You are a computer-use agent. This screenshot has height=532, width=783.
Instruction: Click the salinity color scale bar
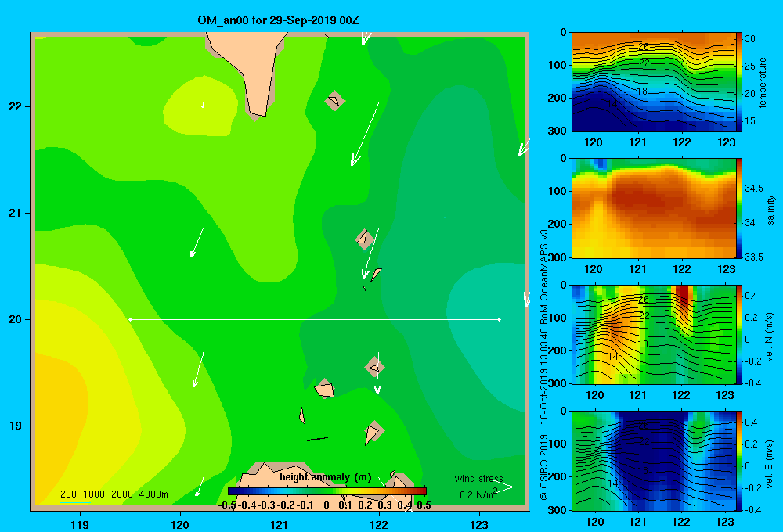pos(739,208)
